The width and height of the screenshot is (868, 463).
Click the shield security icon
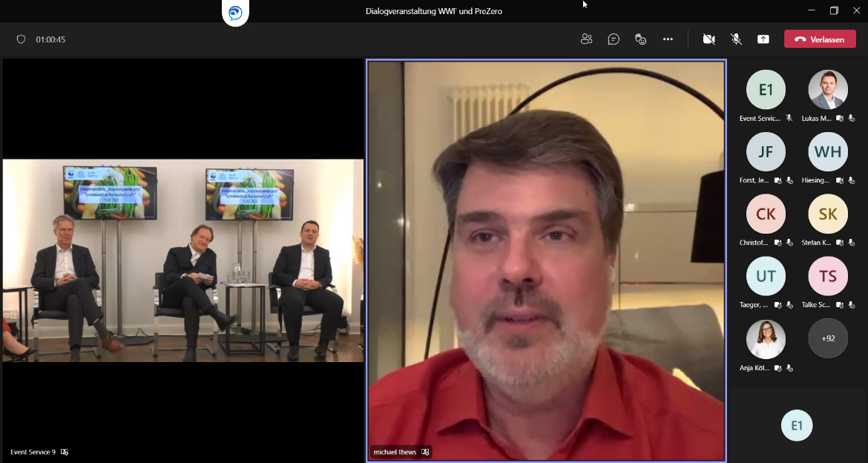(x=21, y=39)
